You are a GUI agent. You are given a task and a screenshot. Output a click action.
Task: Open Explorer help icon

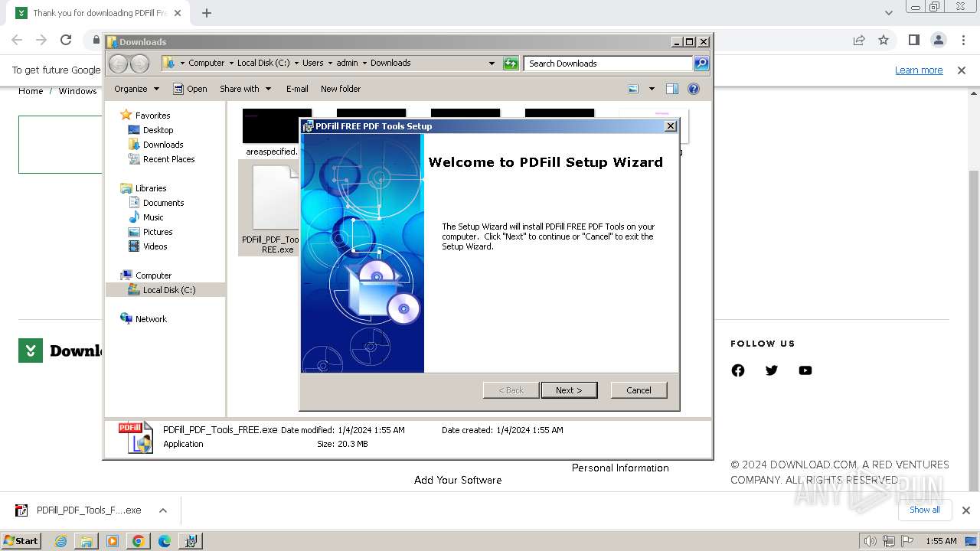pos(694,89)
